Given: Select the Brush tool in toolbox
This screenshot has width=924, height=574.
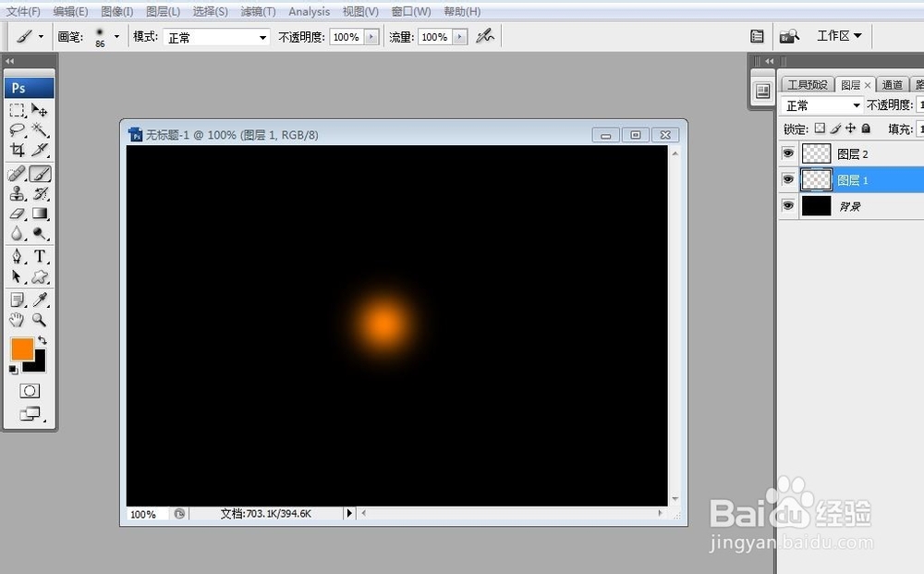Looking at the screenshot, I should click(40, 174).
